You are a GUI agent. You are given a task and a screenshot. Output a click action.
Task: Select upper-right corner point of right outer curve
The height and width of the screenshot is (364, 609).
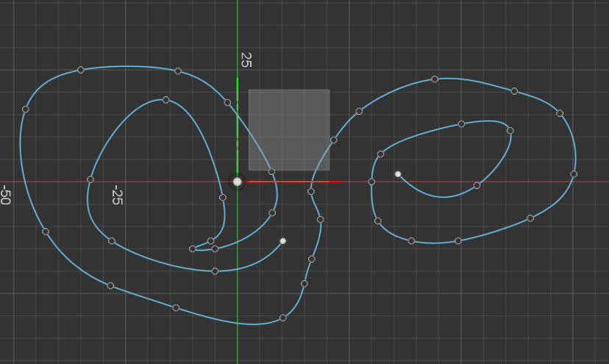point(560,113)
